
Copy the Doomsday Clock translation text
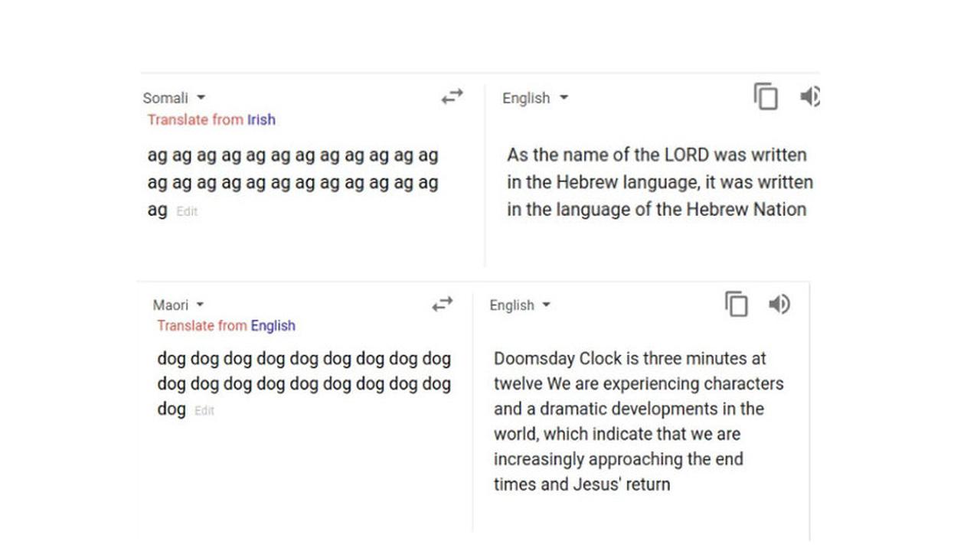click(736, 304)
